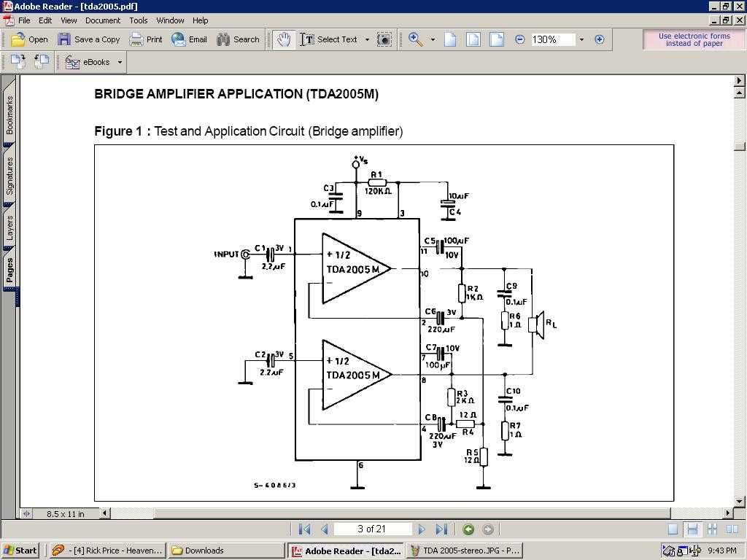This screenshot has height=560, width=747.
Task: Set Actual Size page view icon
Action: click(x=450, y=39)
